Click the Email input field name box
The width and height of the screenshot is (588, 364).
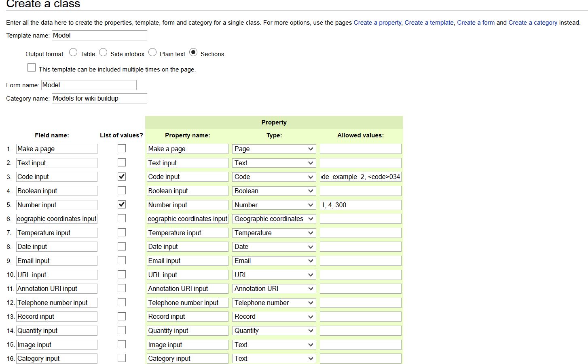point(57,261)
